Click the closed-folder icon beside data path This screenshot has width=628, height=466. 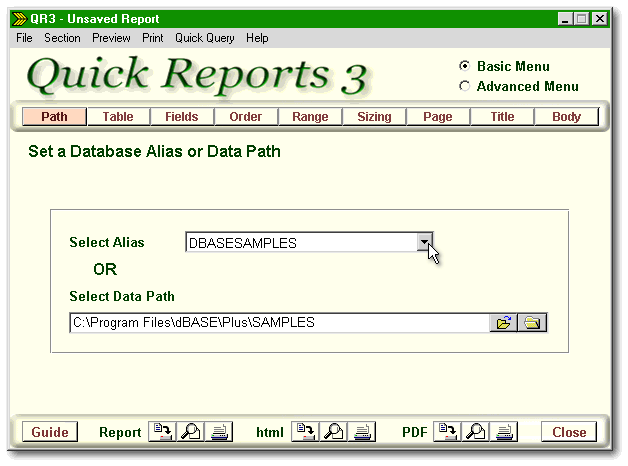pos(532,323)
